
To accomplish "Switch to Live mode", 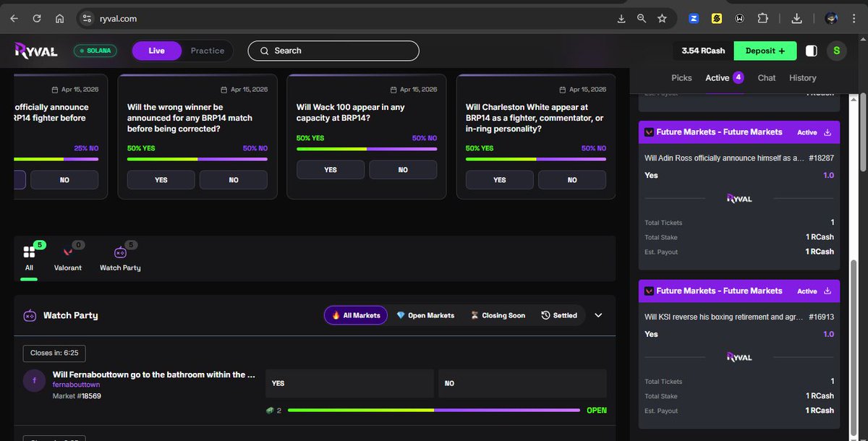I will [x=156, y=51].
